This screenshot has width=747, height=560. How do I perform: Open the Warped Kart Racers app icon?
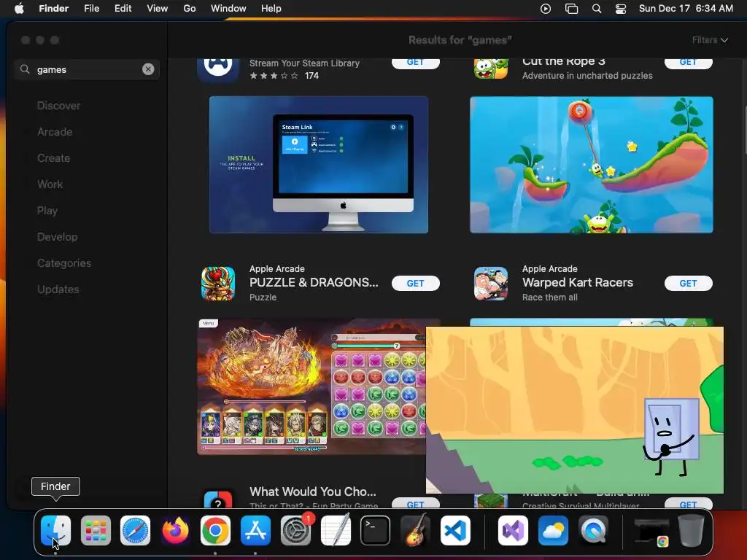[x=491, y=284]
